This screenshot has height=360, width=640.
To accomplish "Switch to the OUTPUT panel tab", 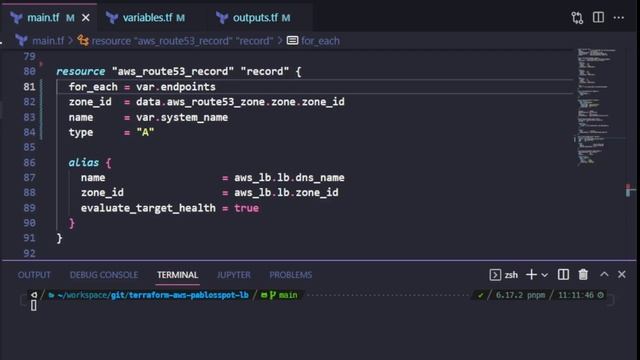I will coord(34,275).
